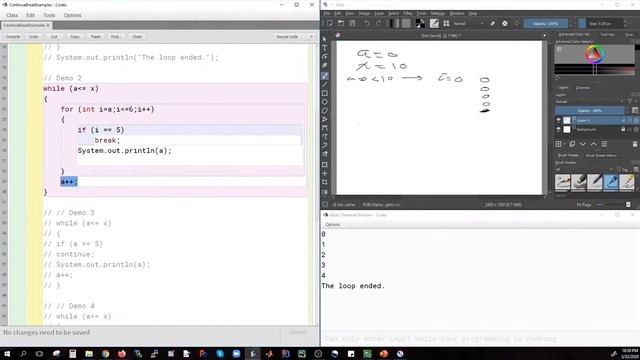Select the Polygon tool in Krita toolbox
The image size is (640, 360).
[324, 111]
